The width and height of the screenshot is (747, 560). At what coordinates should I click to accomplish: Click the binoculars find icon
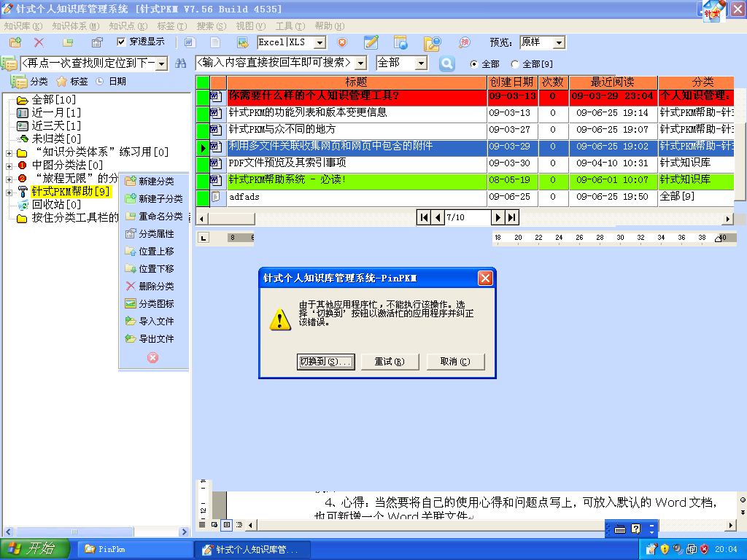point(181,64)
